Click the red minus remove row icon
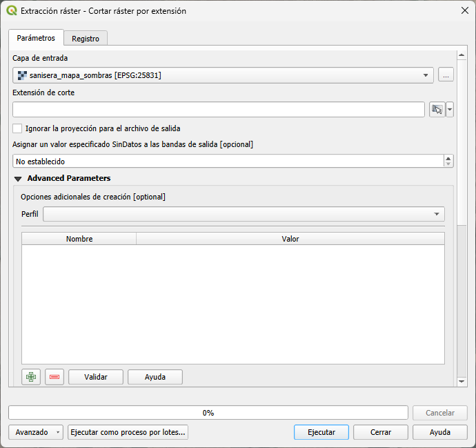Viewport: 476px width, 448px height. [x=54, y=377]
